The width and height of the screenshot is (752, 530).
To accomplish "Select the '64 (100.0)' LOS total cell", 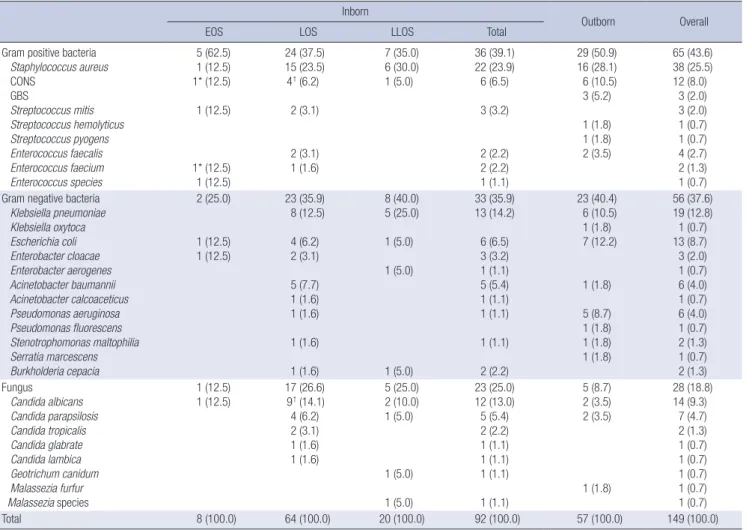I will (x=307, y=519).
